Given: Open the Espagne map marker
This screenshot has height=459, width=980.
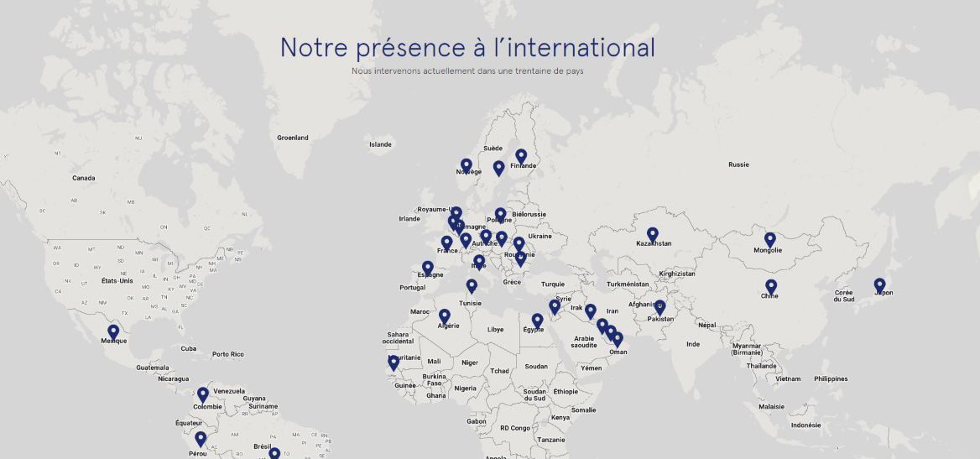Looking at the screenshot, I should point(428,268).
